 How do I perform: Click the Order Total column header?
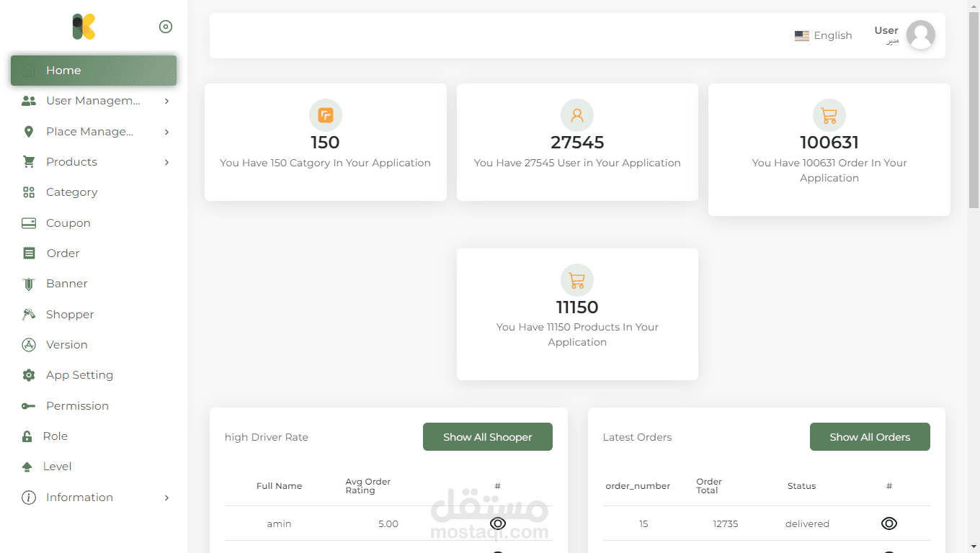(709, 486)
